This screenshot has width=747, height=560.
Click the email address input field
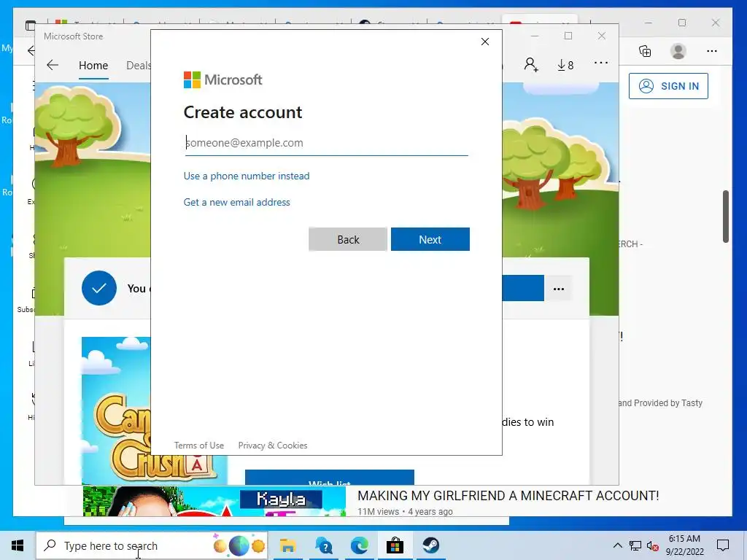point(327,143)
